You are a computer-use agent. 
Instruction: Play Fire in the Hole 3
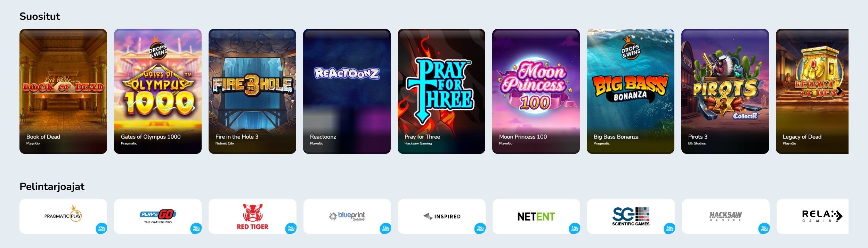point(252,91)
